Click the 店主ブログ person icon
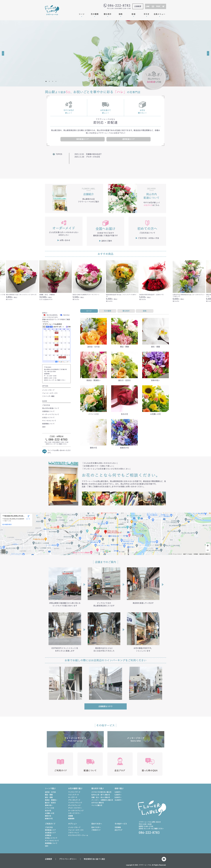 tap(120, 761)
